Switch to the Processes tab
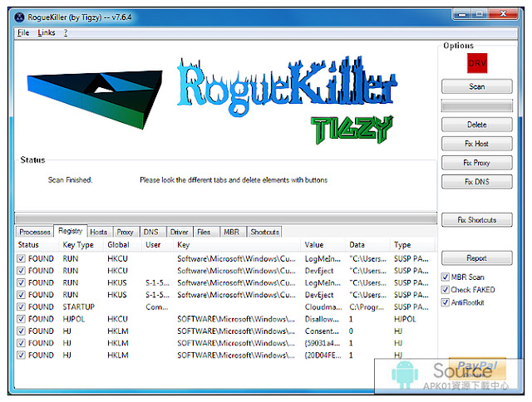Image resolution: width=532 pixels, height=402 pixels. (x=35, y=233)
